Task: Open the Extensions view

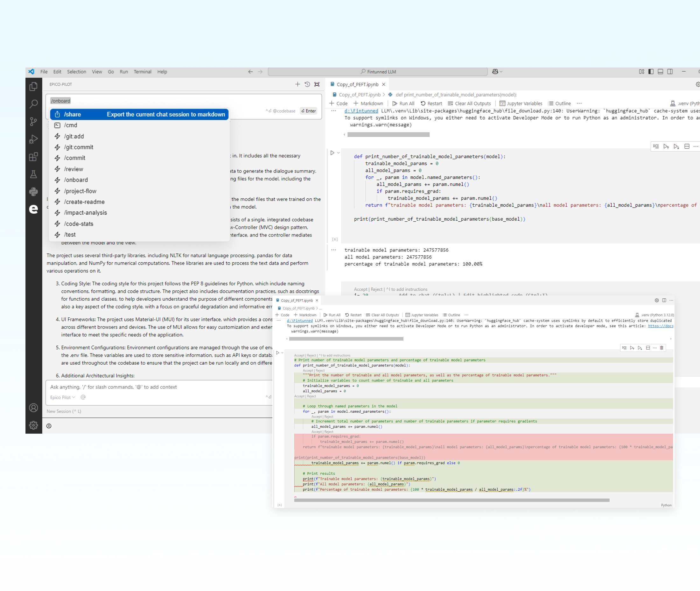Action: click(x=33, y=156)
